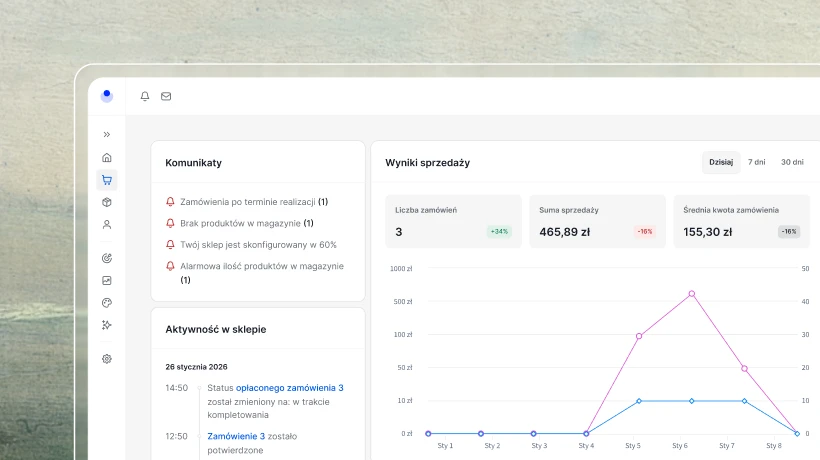Click the '14:50' activity timestamp
The image size is (820, 460).
click(176, 388)
